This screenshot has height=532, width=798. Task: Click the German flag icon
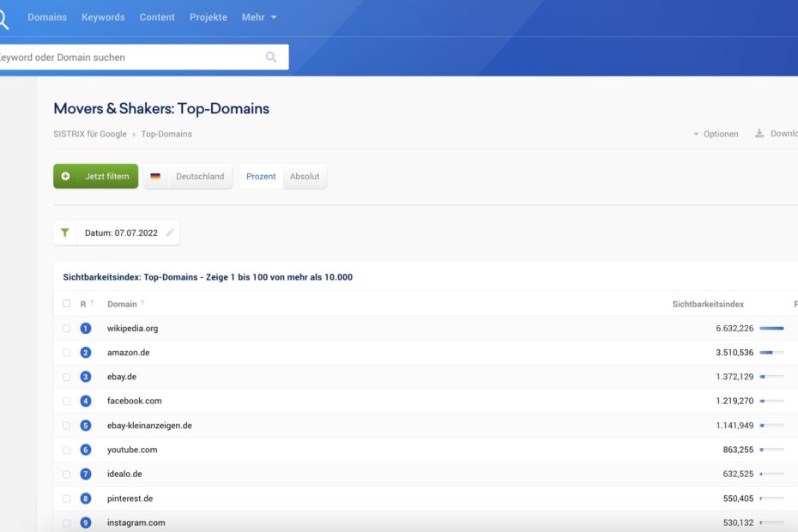coord(155,176)
